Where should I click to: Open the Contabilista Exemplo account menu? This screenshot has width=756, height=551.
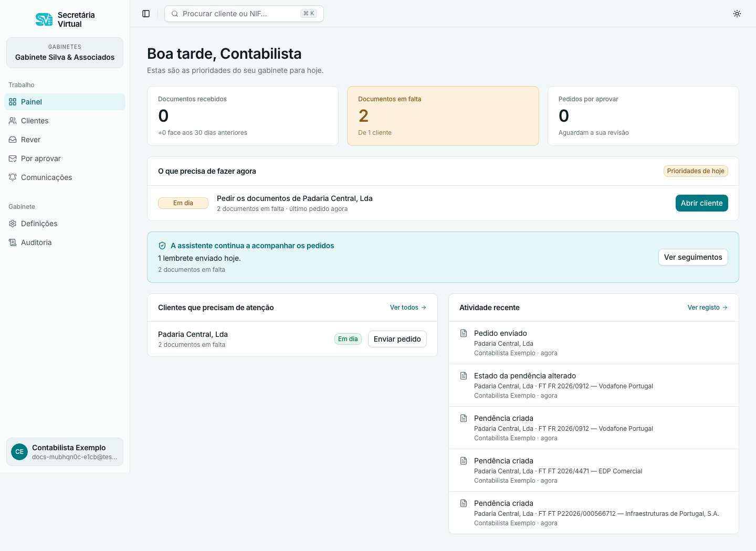65,452
